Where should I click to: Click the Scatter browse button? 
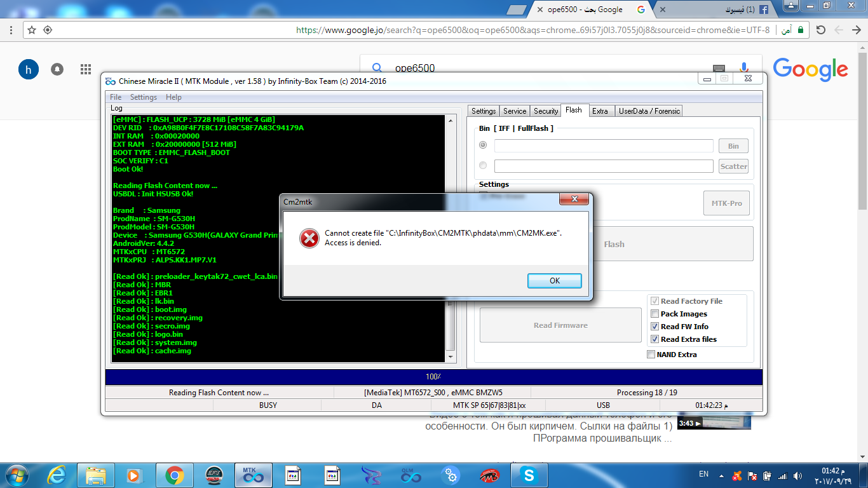(733, 166)
